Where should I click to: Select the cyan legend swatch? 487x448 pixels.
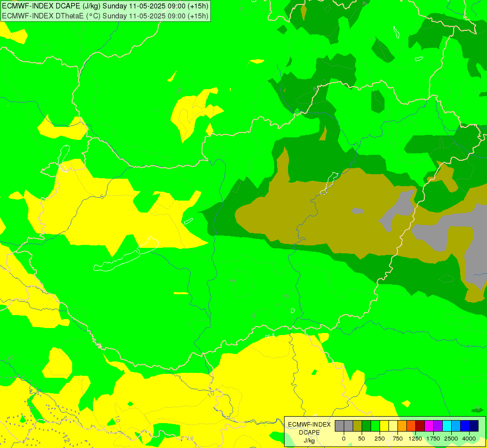(x=447, y=426)
